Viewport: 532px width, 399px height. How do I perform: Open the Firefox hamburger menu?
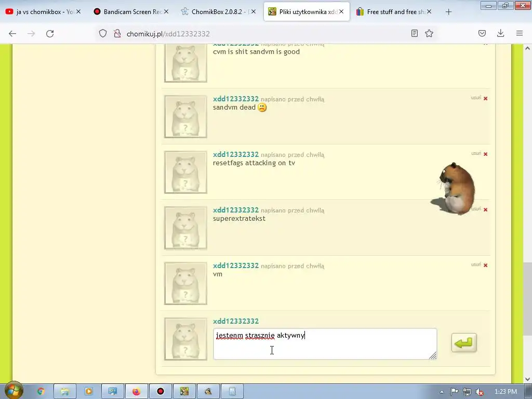click(520, 33)
